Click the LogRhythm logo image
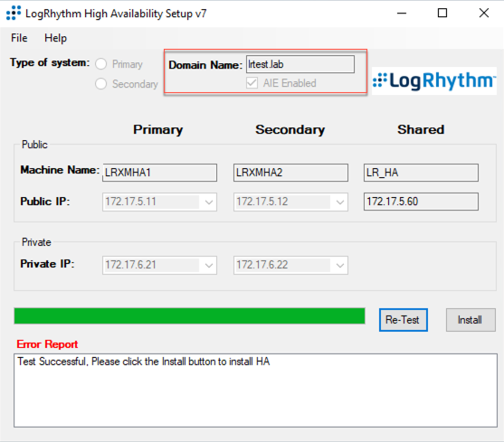 click(x=434, y=80)
